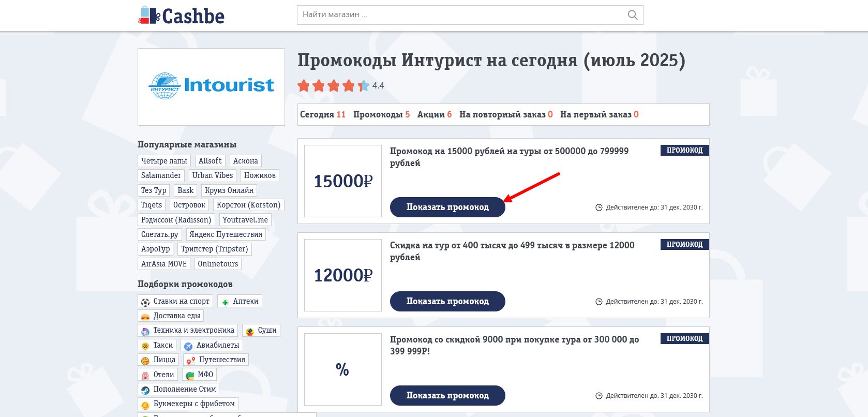868x417 pixels.
Task: Click the pizza icon for 'Пицца'
Action: [145, 361]
